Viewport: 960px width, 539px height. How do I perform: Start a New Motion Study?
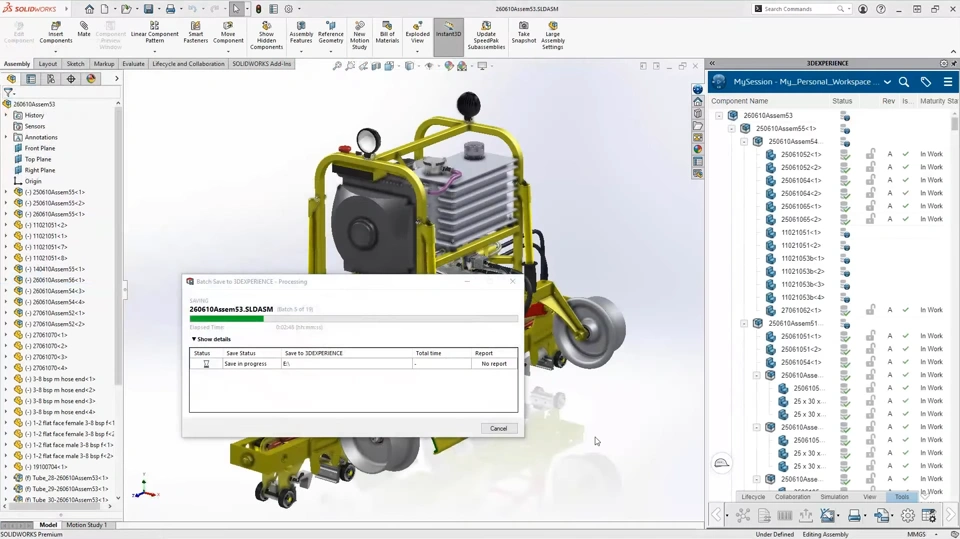(359, 36)
